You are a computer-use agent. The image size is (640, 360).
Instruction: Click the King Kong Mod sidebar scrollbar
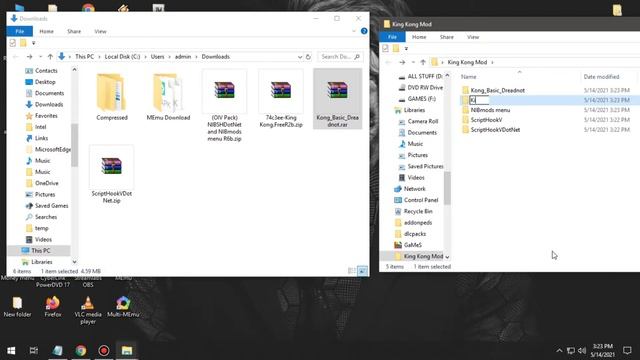click(447, 188)
